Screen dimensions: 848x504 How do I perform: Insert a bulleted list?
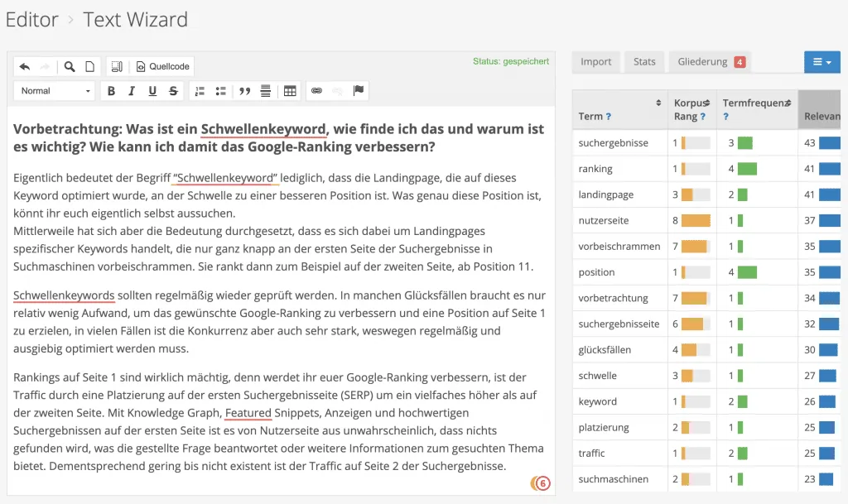tap(220, 91)
